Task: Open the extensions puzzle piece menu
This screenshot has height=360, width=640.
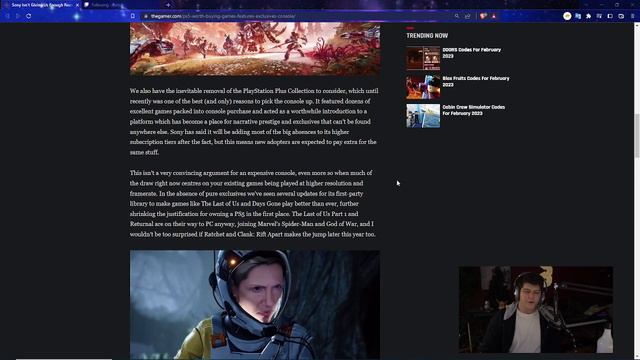Action: pos(589,16)
